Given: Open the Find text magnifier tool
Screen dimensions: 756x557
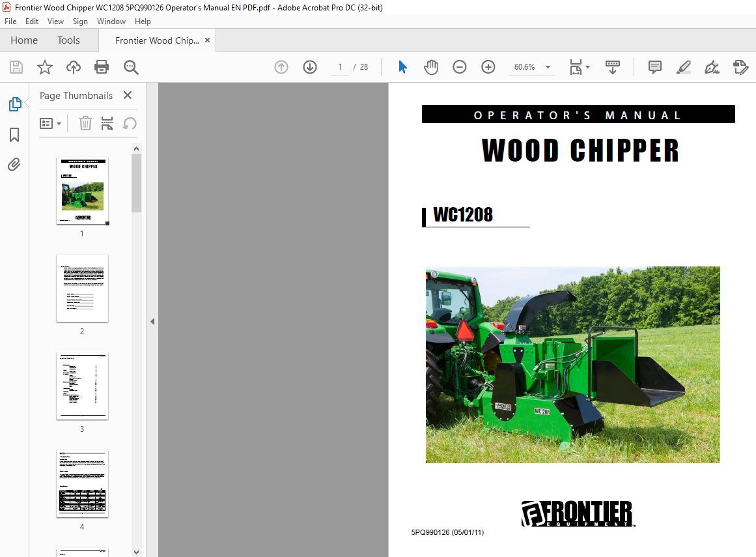Looking at the screenshot, I should (131, 67).
